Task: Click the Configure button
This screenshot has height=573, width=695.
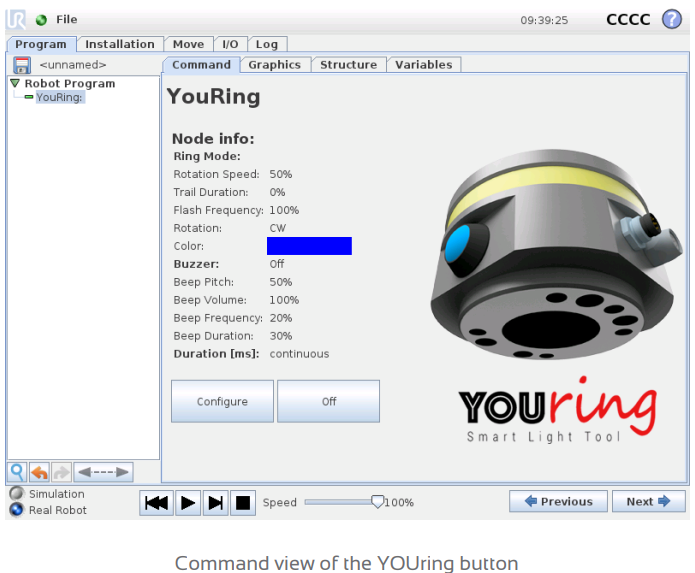Action: click(x=222, y=401)
